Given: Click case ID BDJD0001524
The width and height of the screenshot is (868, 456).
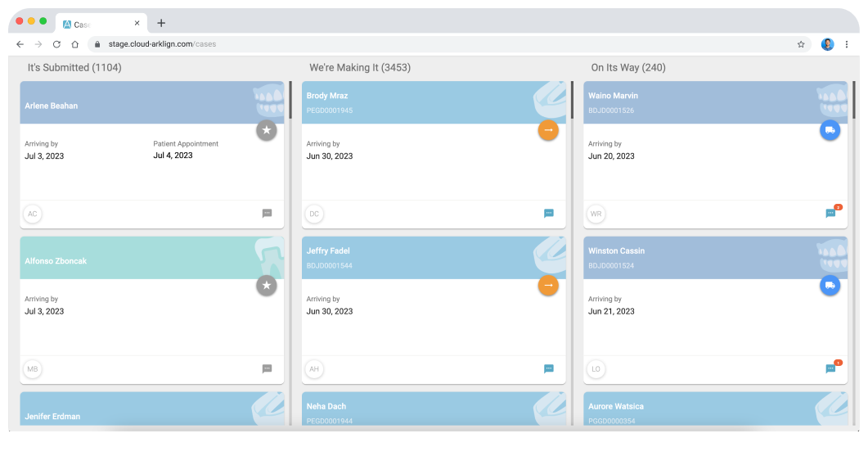Looking at the screenshot, I should click(611, 265).
